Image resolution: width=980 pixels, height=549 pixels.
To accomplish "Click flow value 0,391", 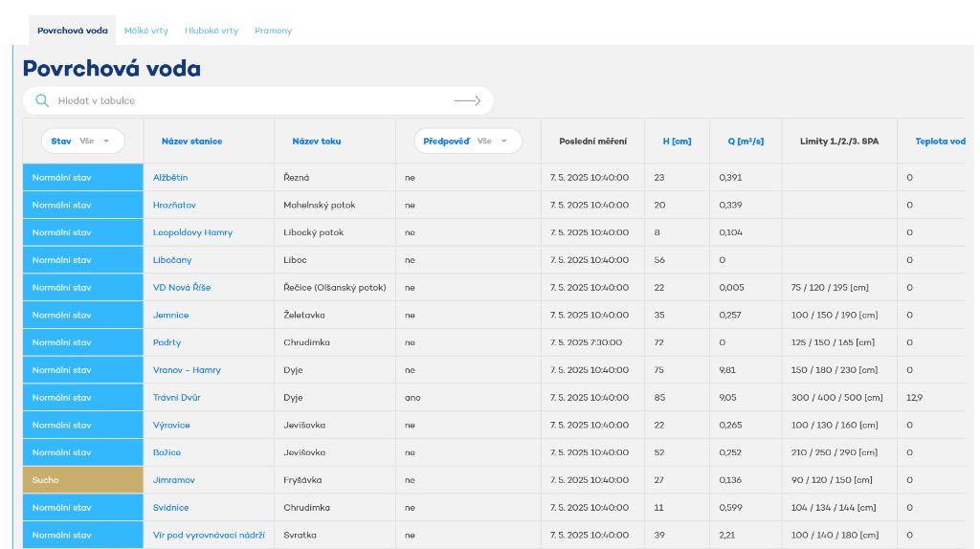I will (730, 177).
